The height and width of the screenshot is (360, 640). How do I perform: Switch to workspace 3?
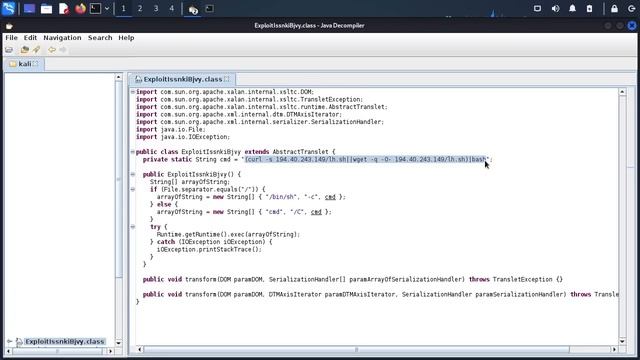pyautogui.click(x=156, y=9)
